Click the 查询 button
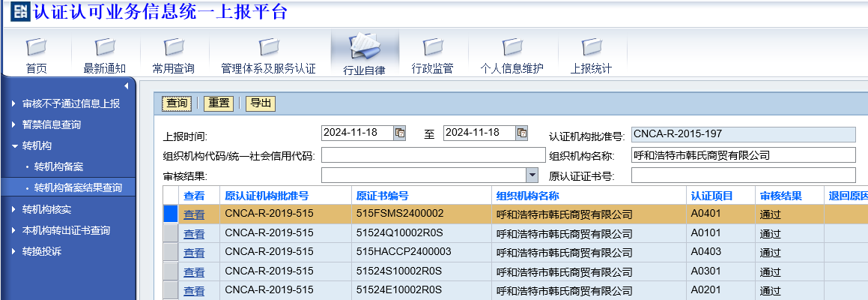 (177, 103)
